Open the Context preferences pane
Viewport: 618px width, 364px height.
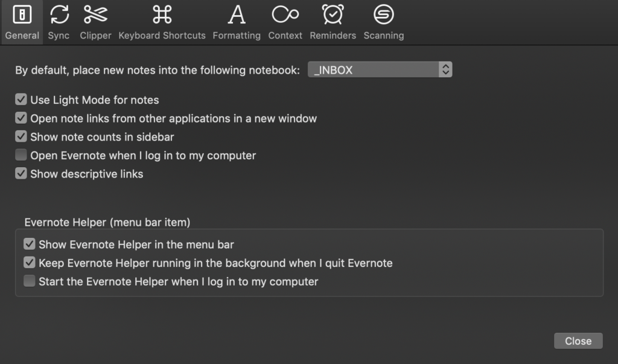click(x=285, y=22)
